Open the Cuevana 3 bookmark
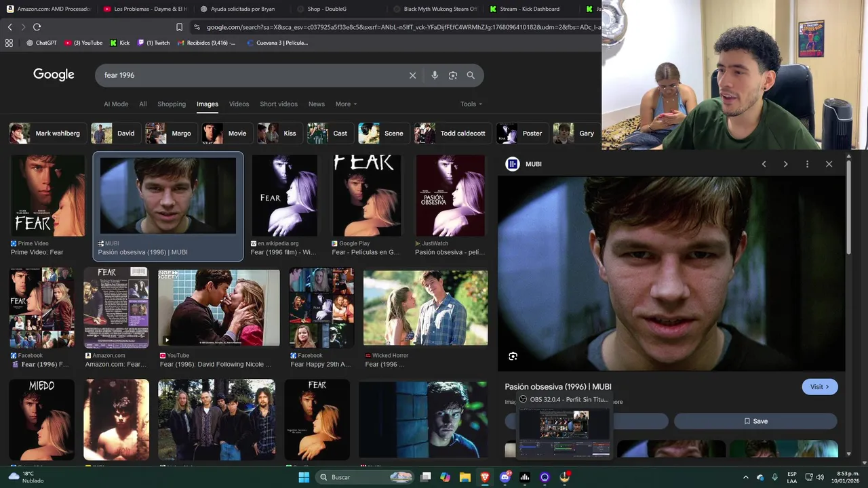Screen dimensions: 868x488 tap(277, 43)
